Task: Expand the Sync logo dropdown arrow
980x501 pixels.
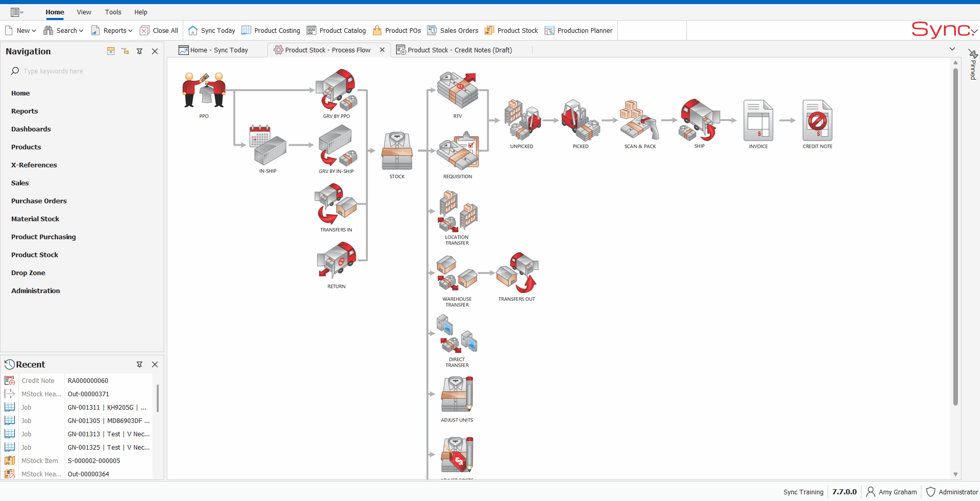Action: pos(974,31)
